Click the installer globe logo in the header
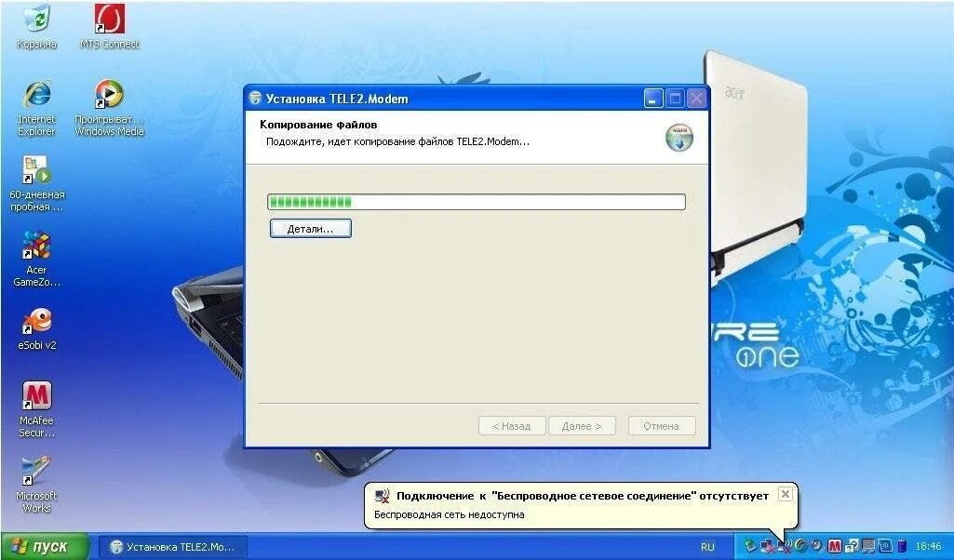 point(679,138)
